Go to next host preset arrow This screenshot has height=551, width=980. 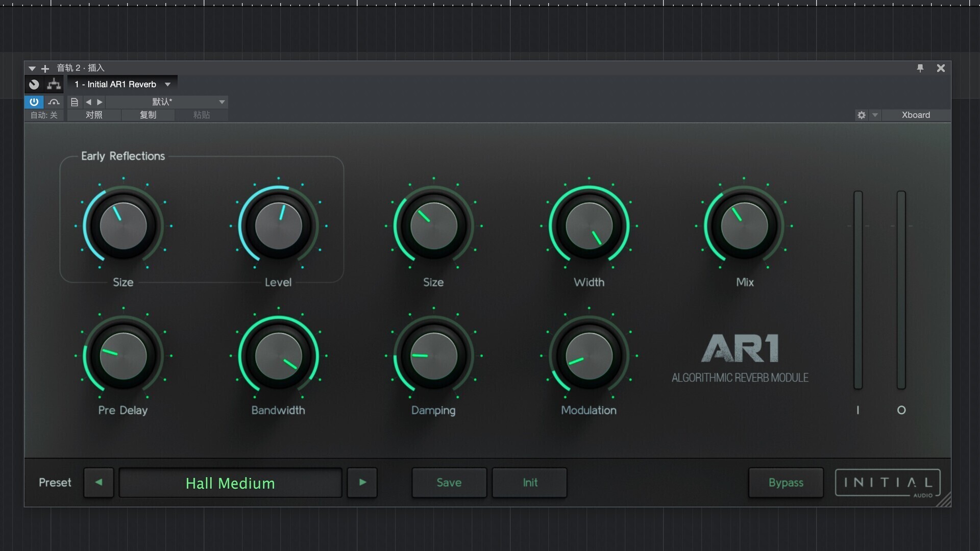(100, 102)
